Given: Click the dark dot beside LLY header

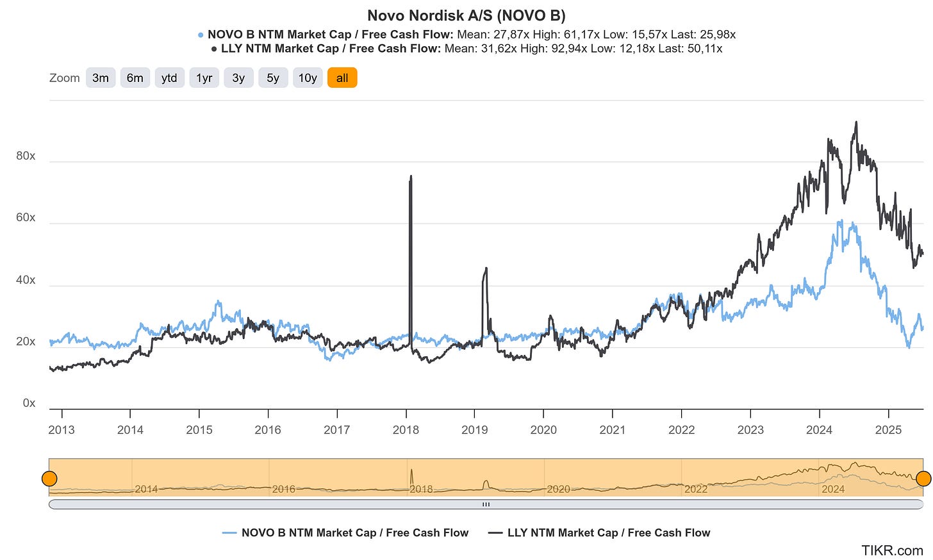Looking at the screenshot, I should point(214,49).
